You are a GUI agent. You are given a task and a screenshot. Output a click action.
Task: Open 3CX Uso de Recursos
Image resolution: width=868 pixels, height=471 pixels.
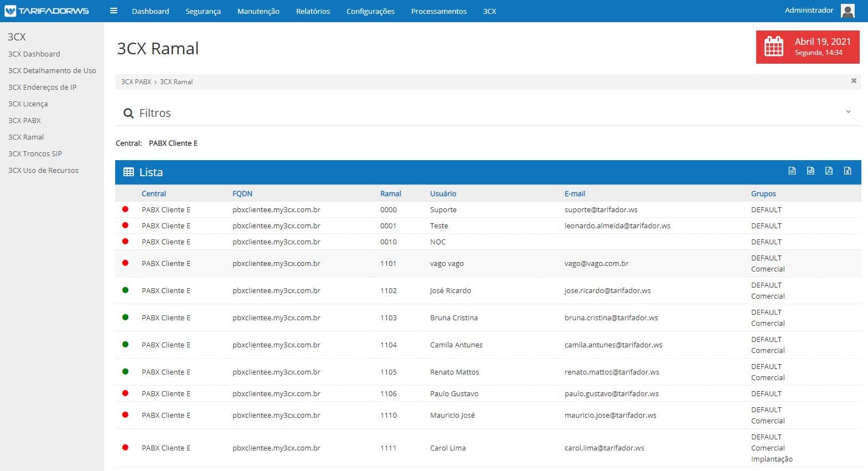click(x=44, y=170)
